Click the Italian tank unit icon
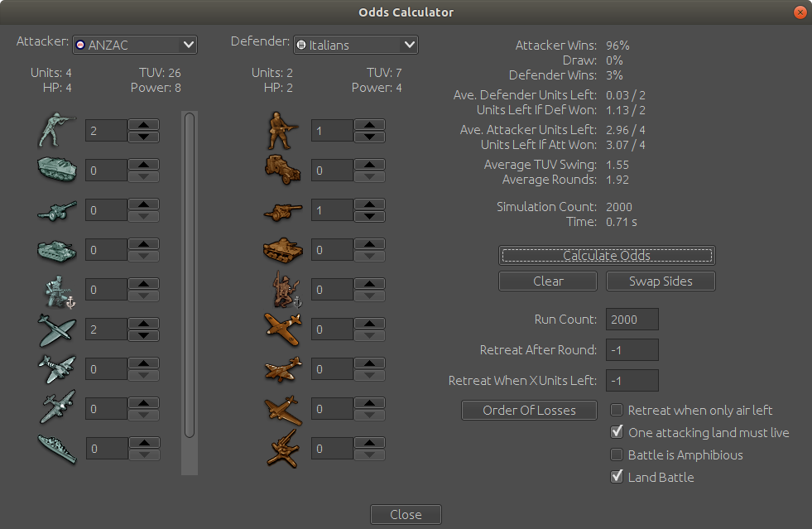Image resolution: width=812 pixels, height=529 pixels. click(x=282, y=250)
